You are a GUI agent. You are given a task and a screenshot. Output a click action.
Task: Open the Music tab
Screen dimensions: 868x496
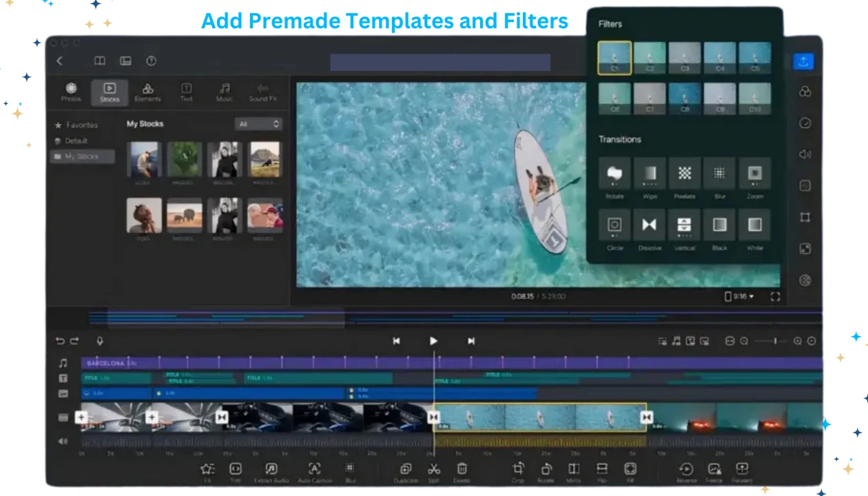[x=225, y=92]
